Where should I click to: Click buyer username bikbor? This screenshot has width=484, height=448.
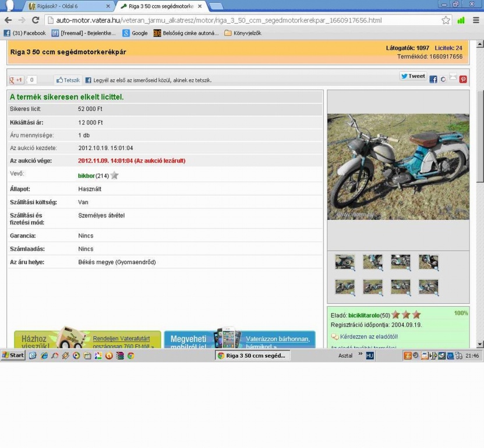coord(86,176)
